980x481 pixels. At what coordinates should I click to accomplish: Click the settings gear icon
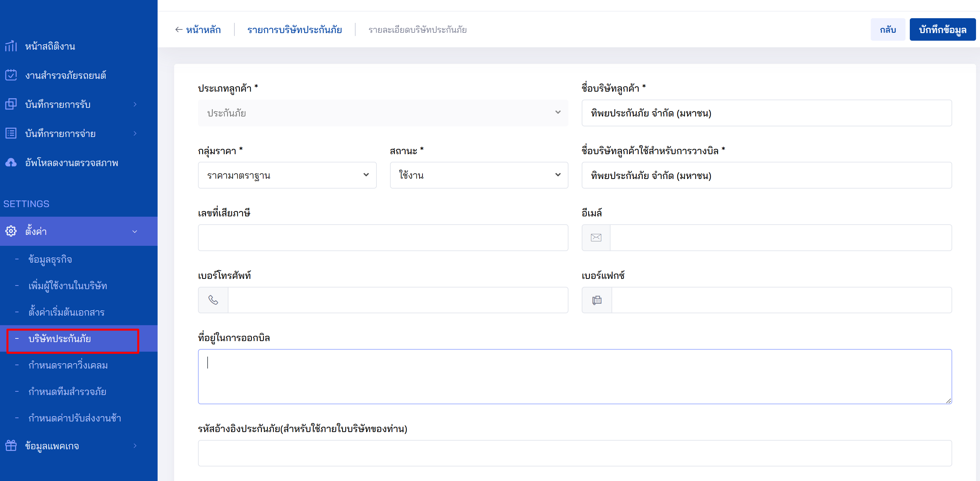(x=11, y=231)
